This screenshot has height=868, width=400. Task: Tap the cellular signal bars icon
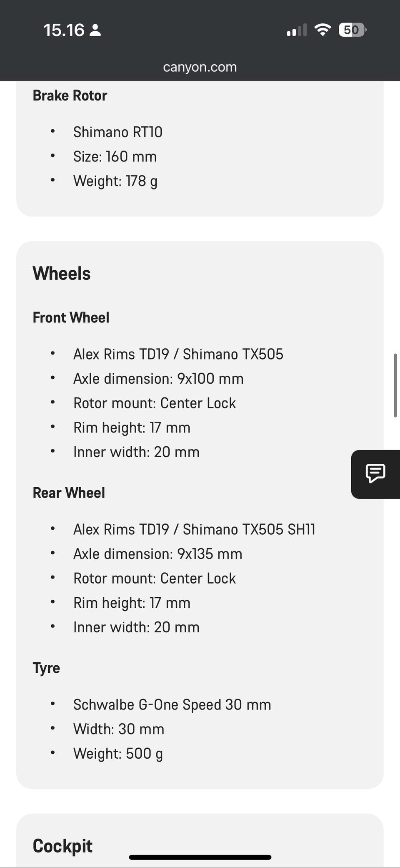point(297,30)
